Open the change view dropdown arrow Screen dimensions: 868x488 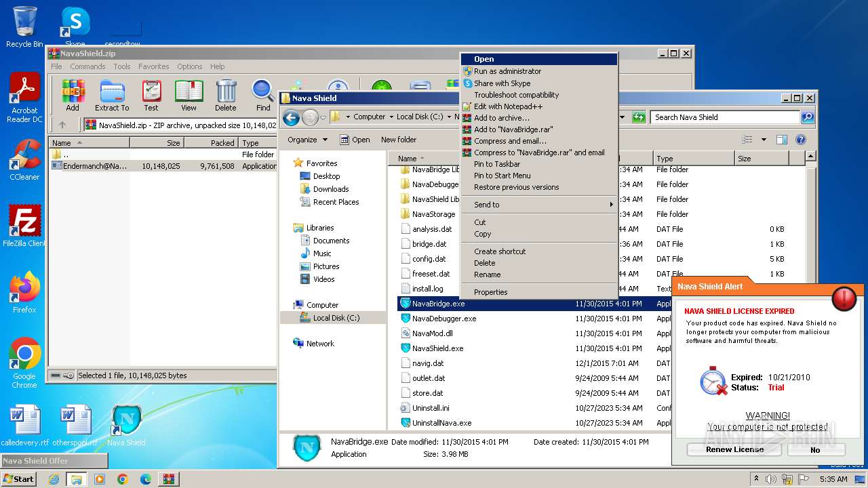763,140
